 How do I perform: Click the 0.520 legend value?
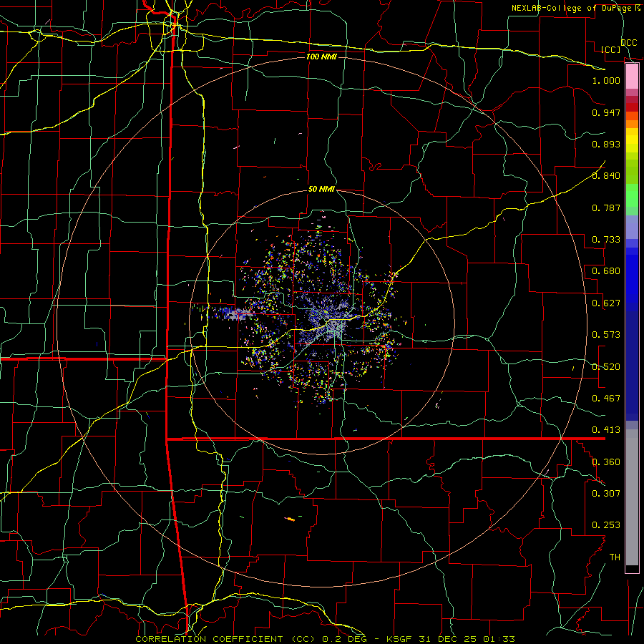point(606,367)
